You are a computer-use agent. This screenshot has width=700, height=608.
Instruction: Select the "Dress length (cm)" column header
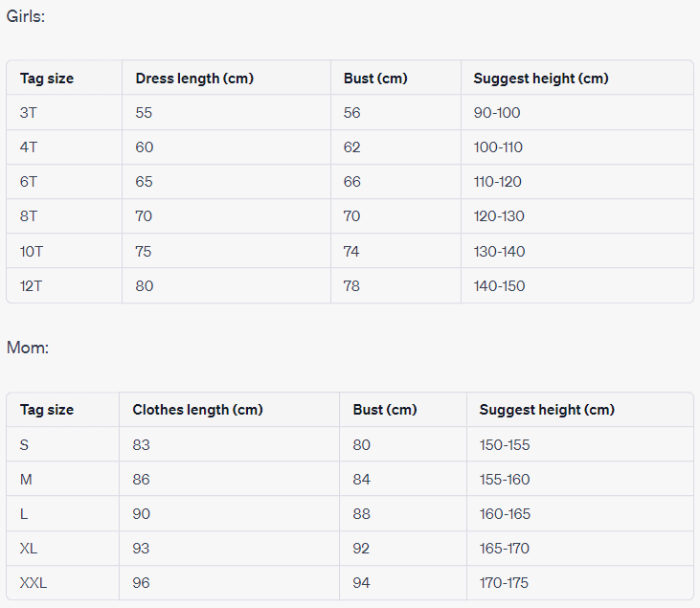tap(194, 79)
